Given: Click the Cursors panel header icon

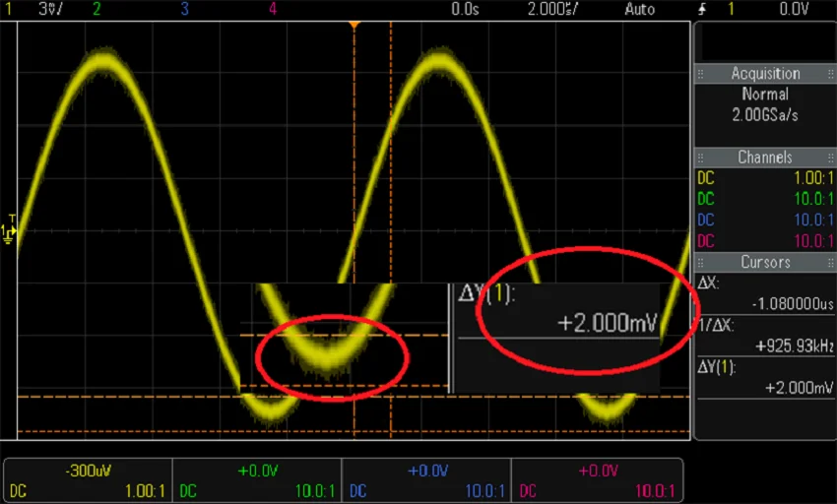Looking at the screenshot, I should click(701, 262).
